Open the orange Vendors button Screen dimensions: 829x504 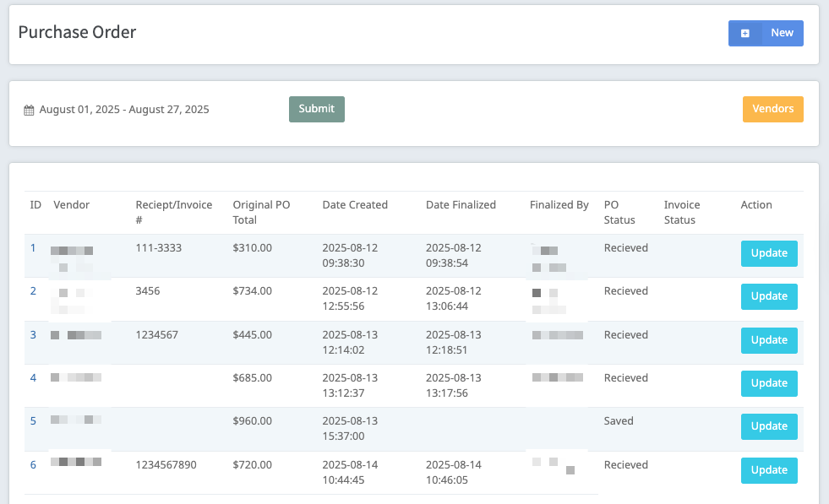pos(772,110)
